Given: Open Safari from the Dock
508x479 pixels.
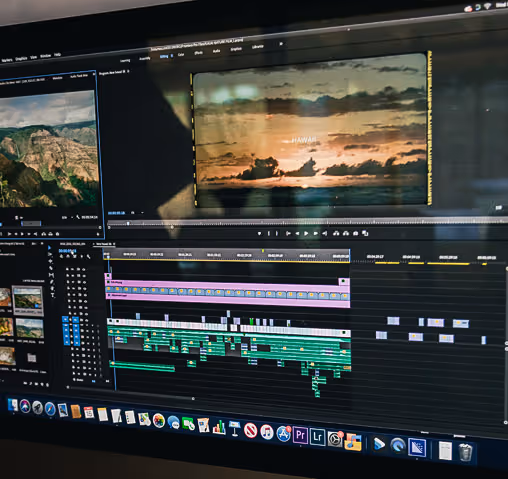Looking at the screenshot, I should coord(50,408).
